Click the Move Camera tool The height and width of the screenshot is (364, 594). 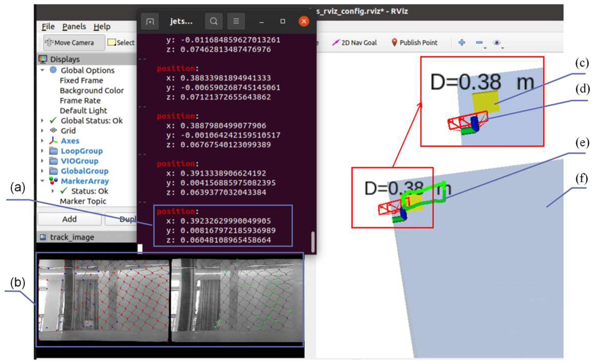(x=73, y=43)
